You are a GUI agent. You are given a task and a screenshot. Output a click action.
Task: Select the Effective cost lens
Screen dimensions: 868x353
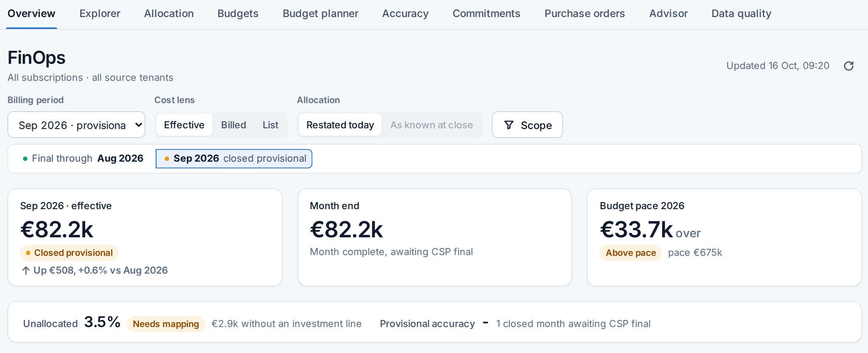[x=184, y=125]
